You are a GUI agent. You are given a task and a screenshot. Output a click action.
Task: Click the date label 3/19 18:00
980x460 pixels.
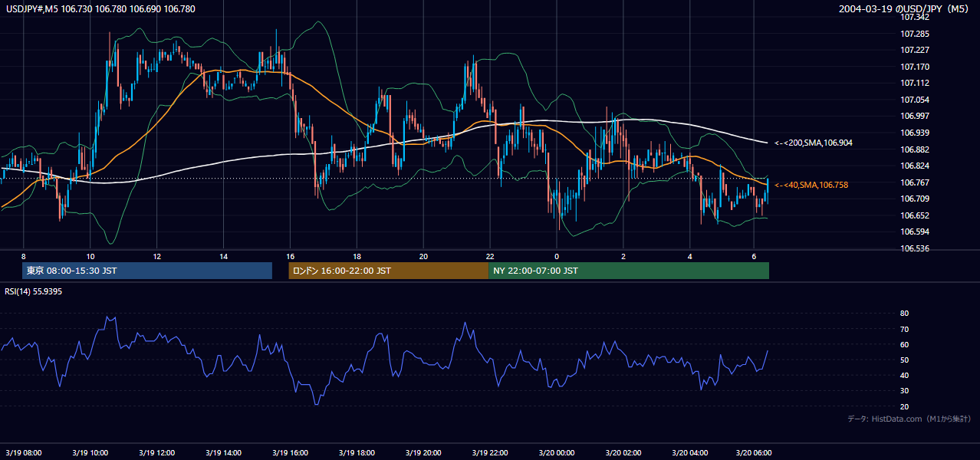click(x=357, y=453)
